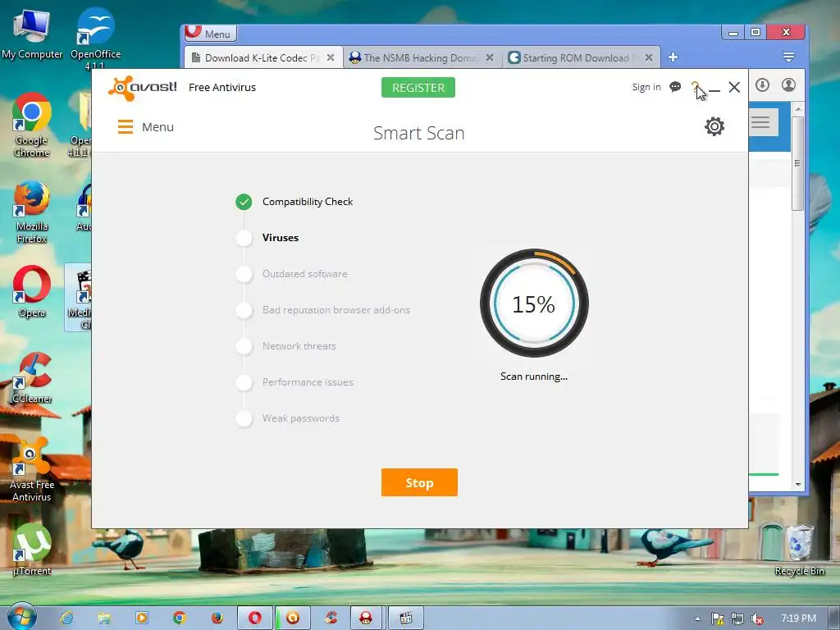Stop the running Smart Scan
The height and width of the screenshot is (630, 840).
click(419, 482)
